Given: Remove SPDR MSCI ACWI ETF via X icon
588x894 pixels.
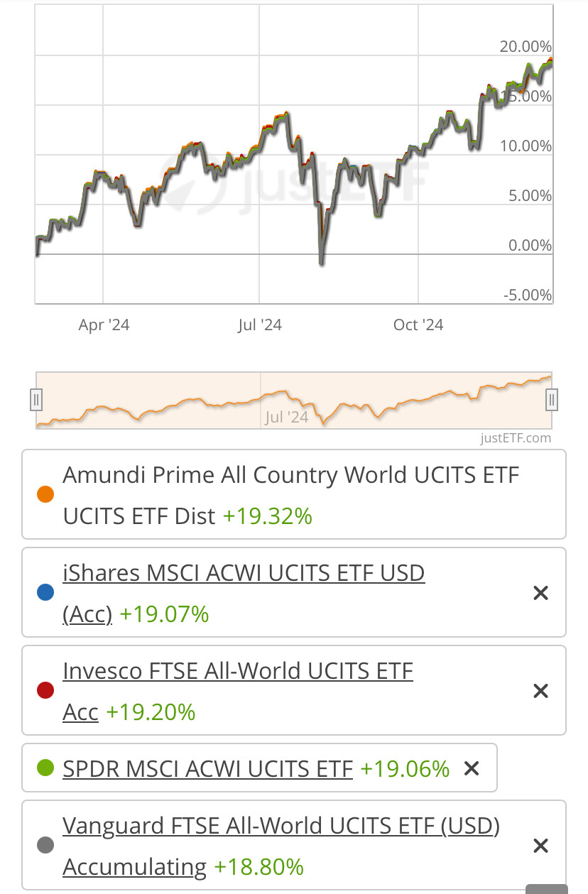Looking at the screenshot, I should tap(472, 768).
